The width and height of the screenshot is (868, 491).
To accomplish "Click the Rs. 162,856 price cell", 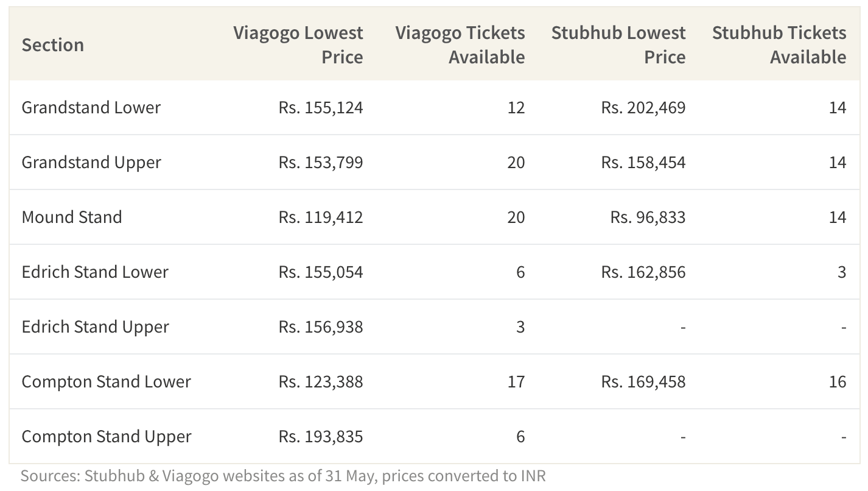I will tap(643, 272).
